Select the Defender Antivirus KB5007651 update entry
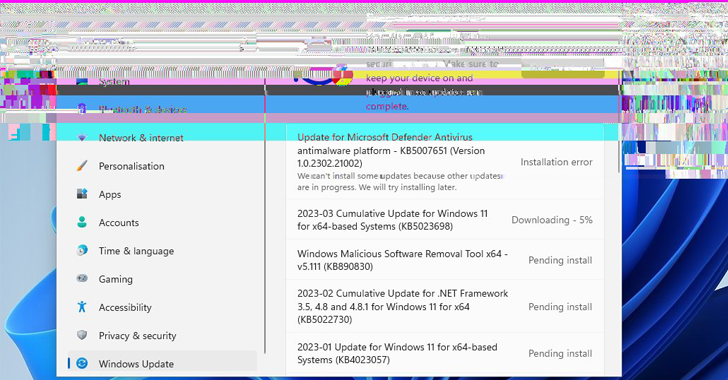 (445, 162)
